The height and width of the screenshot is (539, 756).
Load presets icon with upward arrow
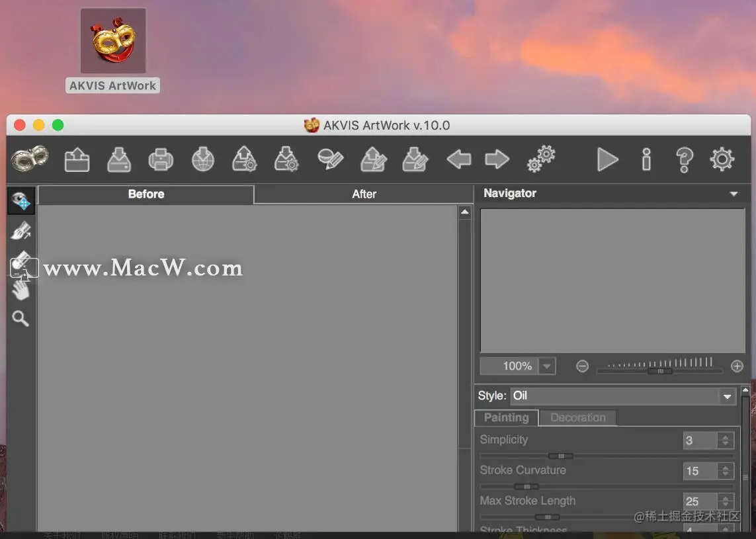pyautogui.click(x=245, y=159)
